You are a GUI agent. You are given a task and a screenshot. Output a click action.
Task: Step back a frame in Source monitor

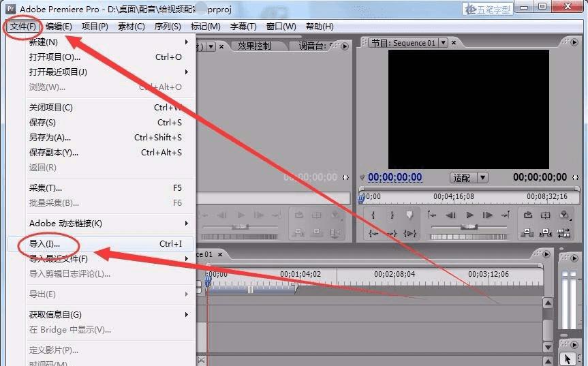coord(222,215)
